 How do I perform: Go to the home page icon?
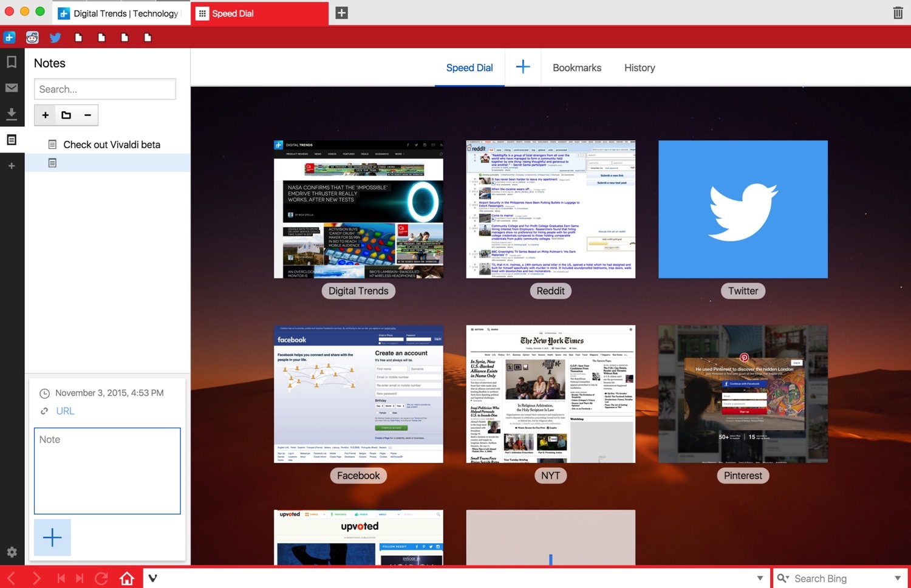click(127, 578)
